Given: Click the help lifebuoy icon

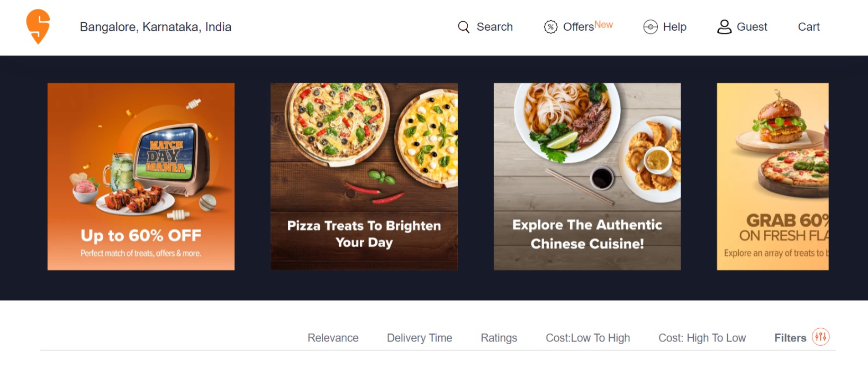Looking at the screenshot, I should click(x=650, y=27).
